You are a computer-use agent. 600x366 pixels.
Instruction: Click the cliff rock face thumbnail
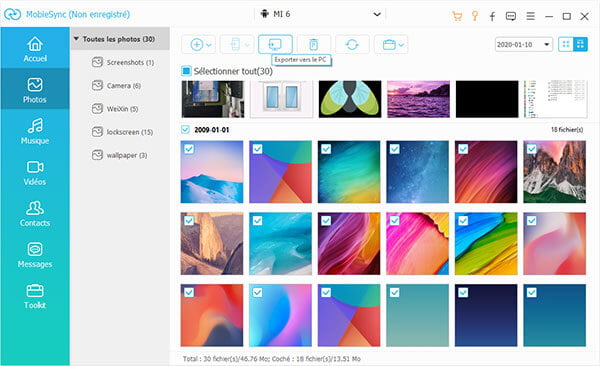coord(212,244)
